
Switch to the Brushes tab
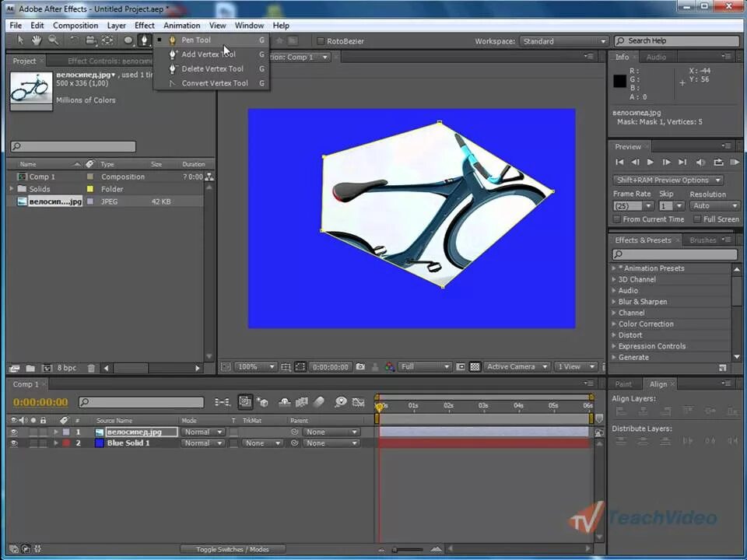click(x=703, y=240)
